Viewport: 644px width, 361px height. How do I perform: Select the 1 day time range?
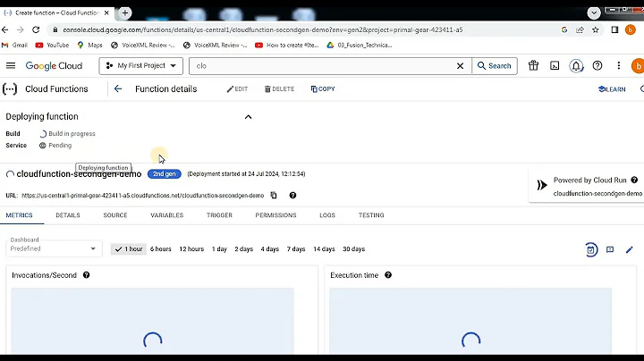[219, 249]
